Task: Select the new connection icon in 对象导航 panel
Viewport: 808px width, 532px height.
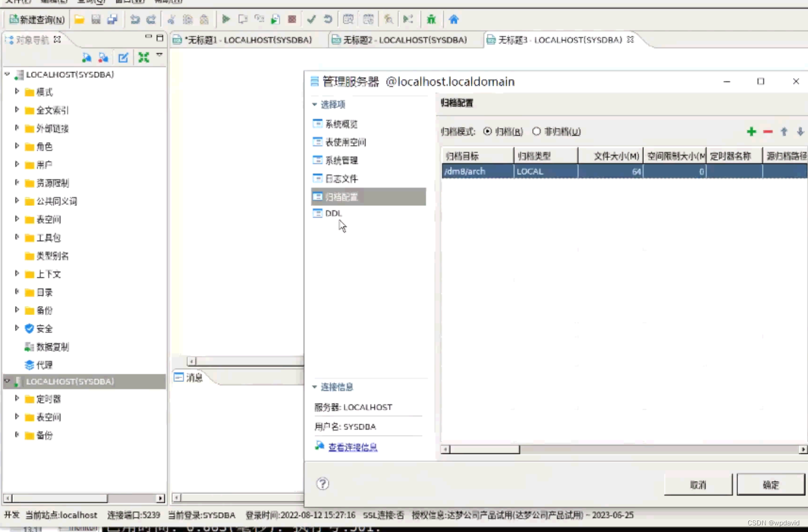Action: [88, 57]
